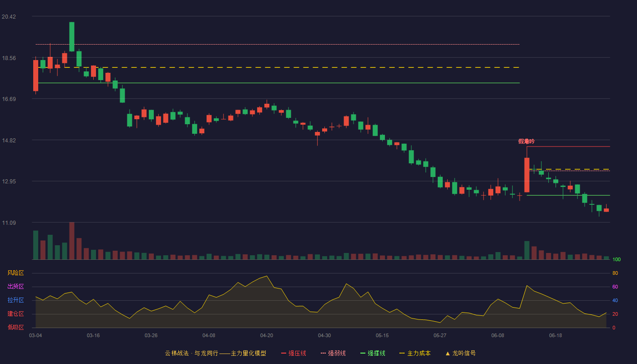Toggle the 强撑线 legend series
637x364 pixels.
[x=373, y=353]
